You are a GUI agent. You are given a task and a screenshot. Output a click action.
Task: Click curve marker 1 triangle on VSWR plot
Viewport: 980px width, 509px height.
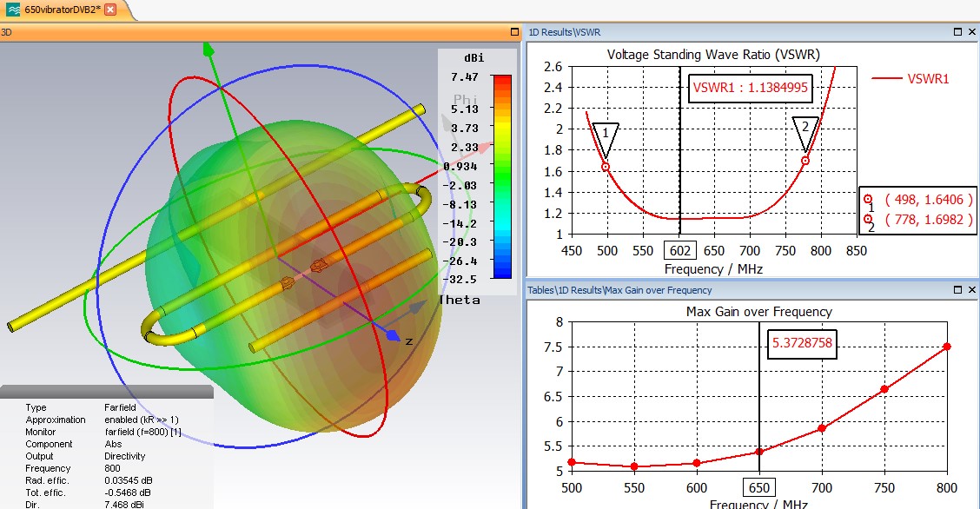click(605, 140)
